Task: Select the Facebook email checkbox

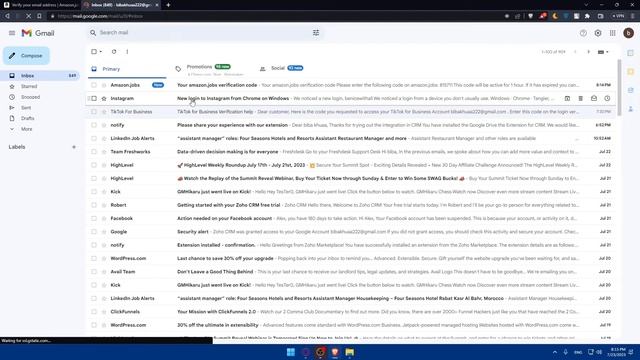Action: [94, 218]
